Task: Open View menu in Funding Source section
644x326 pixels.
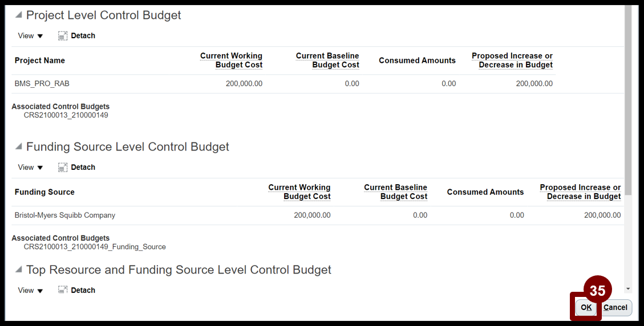Action: [x=30, y=167]
